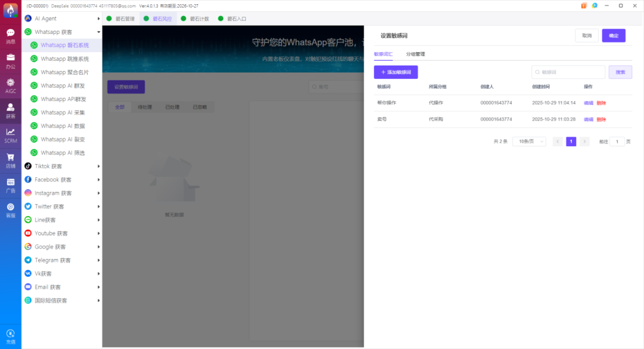Expand the Instagram 获客 arrow
Screen dimensions: 644x349
point(98,193)
